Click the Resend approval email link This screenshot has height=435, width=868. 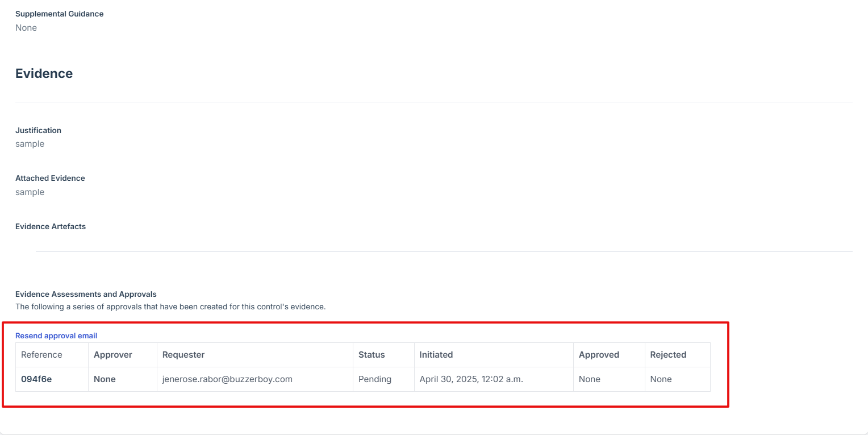[x=56, y=335]
